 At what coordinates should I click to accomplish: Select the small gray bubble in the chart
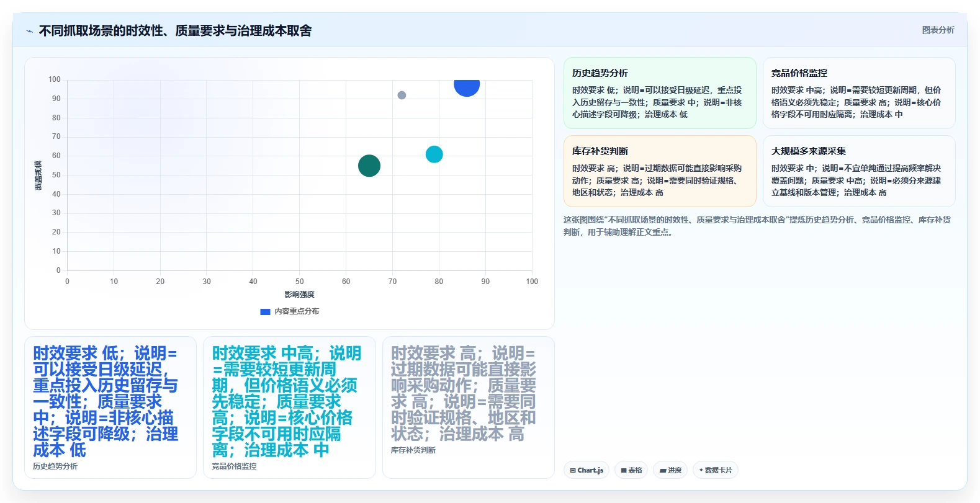pos(402,95)
